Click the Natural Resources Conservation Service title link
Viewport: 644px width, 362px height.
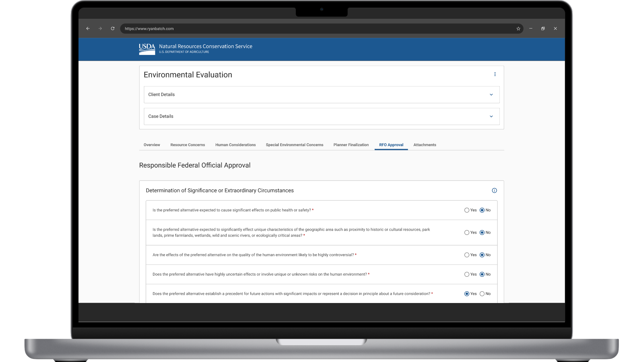click(205, 46)
